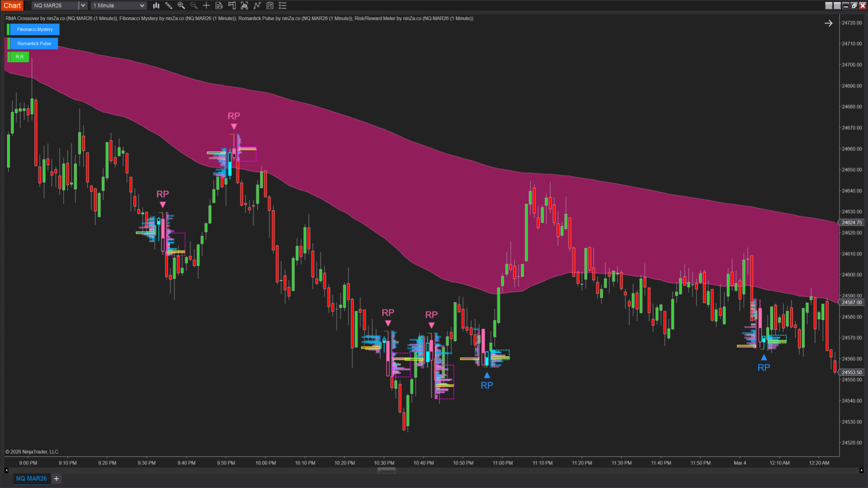Expand the NQ MAR26 instrument dropdown arrow
Image resolution: width=868 pixels, height=488 pixels.
[83, 5]
